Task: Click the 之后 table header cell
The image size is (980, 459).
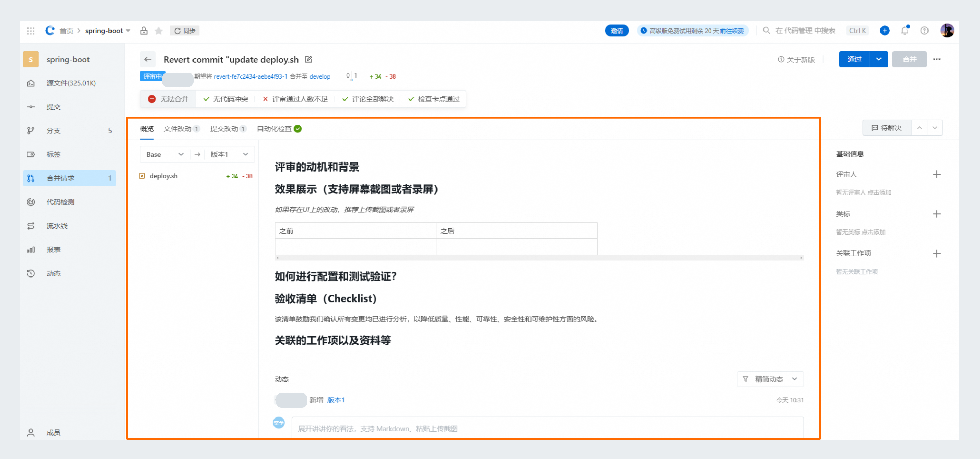Action: (x=517, y=231)
